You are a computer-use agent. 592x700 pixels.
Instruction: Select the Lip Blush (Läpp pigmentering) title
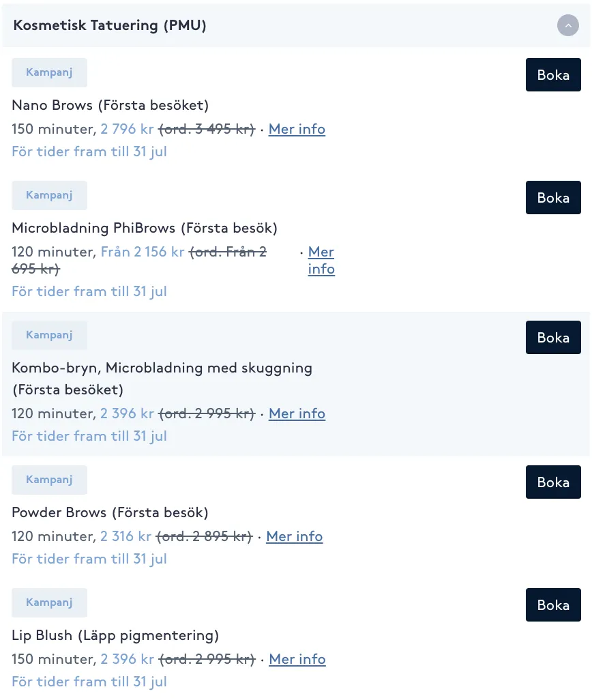coord(115,635)
